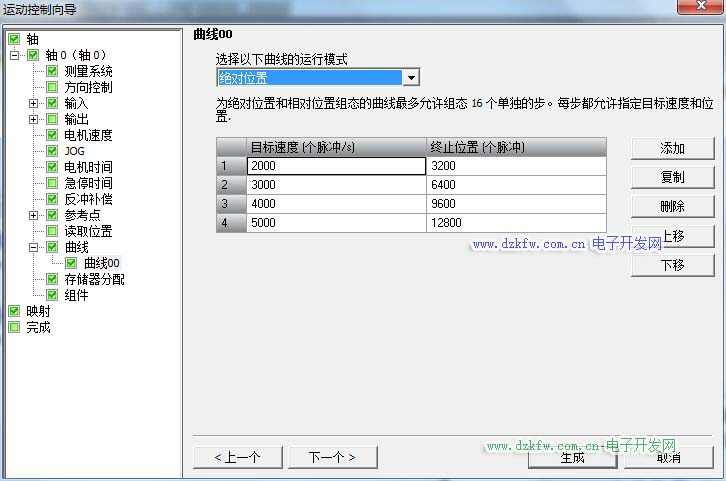Click the 下一个 > button
This screenshot has width=726, height=481.
coord(330,457)
